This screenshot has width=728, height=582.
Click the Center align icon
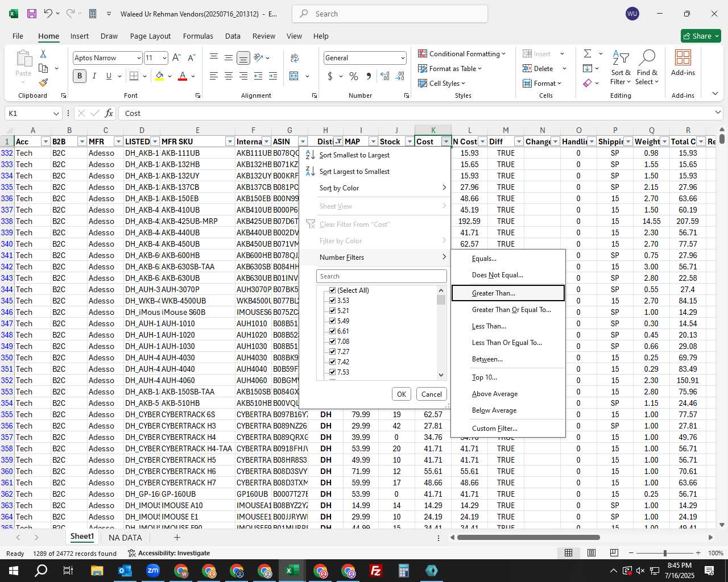[x=229, y=76]
